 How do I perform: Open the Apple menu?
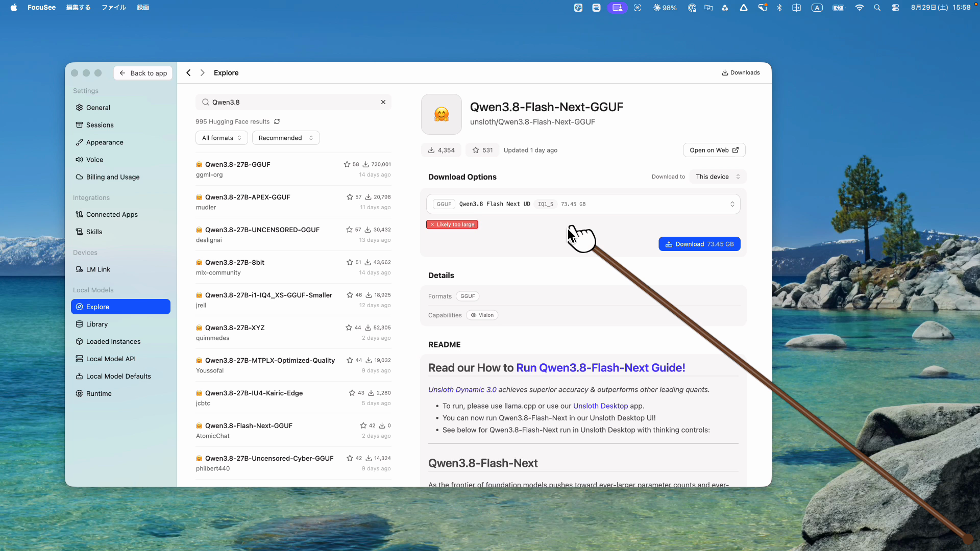click(x=14, y=8)
